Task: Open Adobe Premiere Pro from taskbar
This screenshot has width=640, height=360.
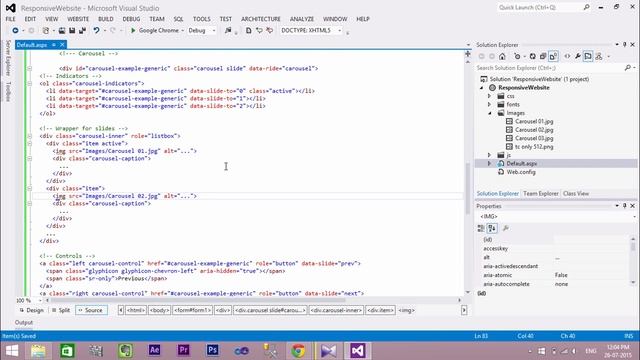Action: [x=183, y=350]
